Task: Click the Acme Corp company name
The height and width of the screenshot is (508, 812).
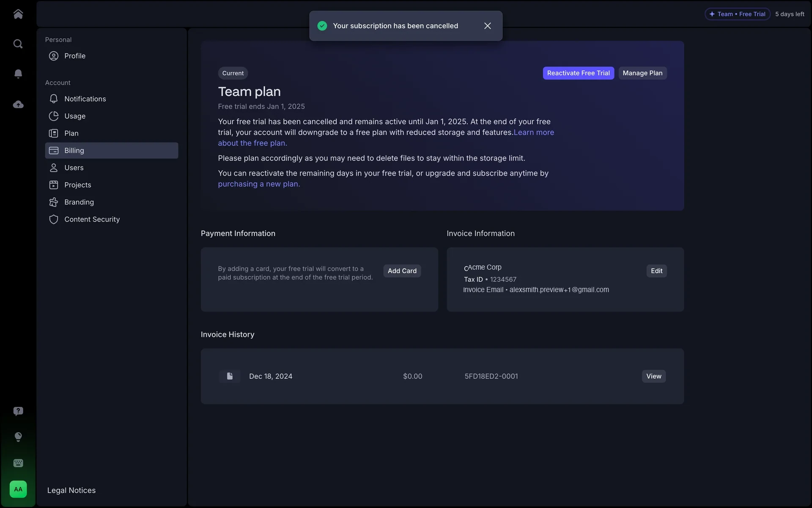Action: [484, 268]
